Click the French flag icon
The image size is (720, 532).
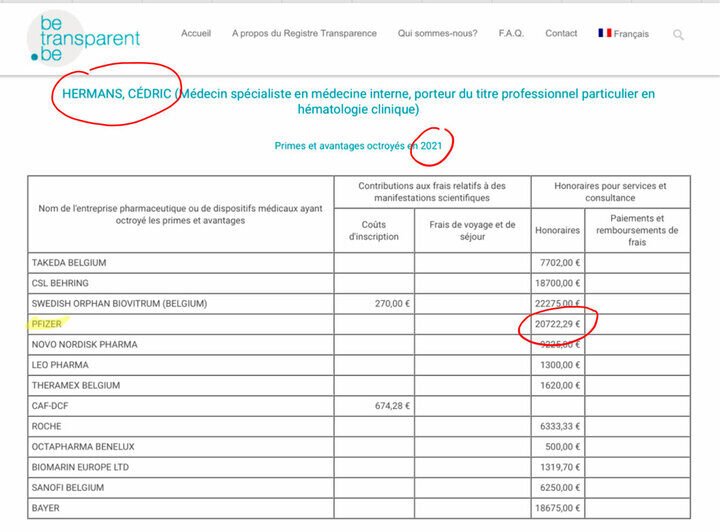click(x=604, y=33)
